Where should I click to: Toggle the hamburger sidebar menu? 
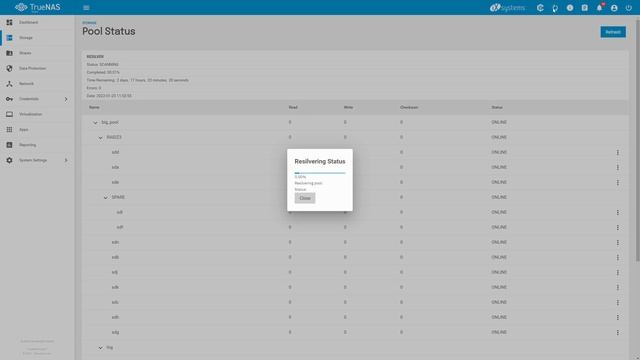pos(86,8)
